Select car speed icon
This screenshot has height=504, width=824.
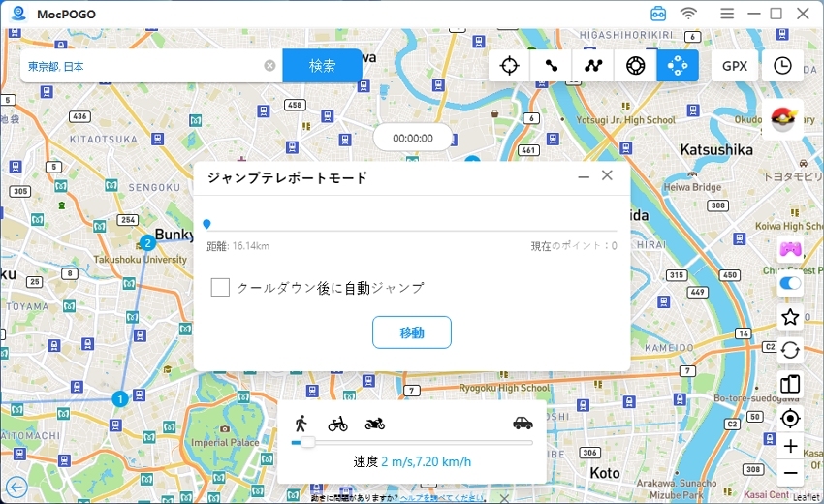pyautogui.click(x=523, y=423)
